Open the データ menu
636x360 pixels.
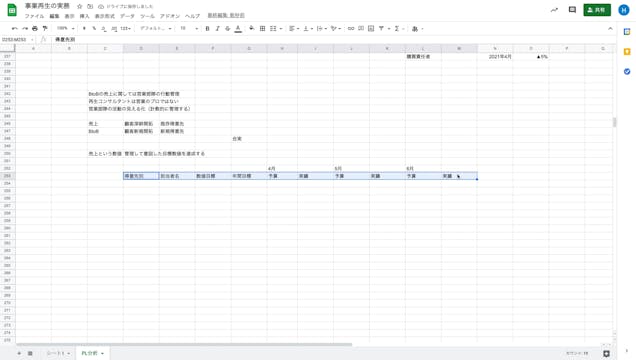tap(127, 16)
